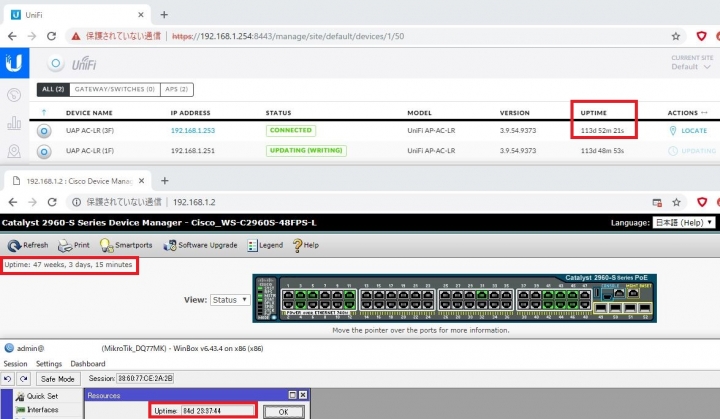Toggle Safe Mode in WinBox
This screenshot has height=419, width=720.
(57, 379)
